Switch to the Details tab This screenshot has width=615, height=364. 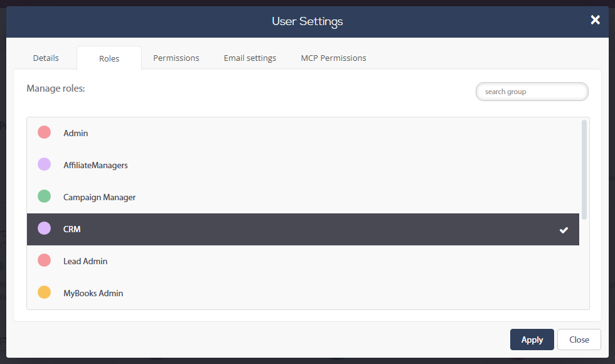point(46,58)
